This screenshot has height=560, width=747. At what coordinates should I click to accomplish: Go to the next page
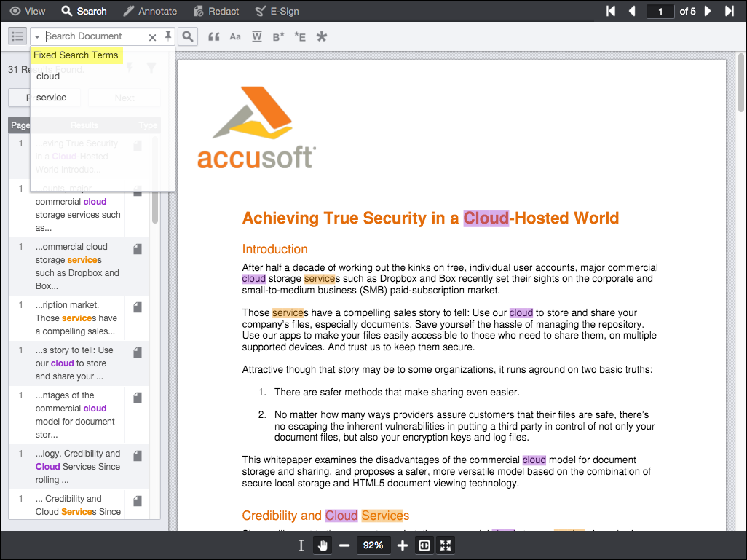tap(708, 11)
